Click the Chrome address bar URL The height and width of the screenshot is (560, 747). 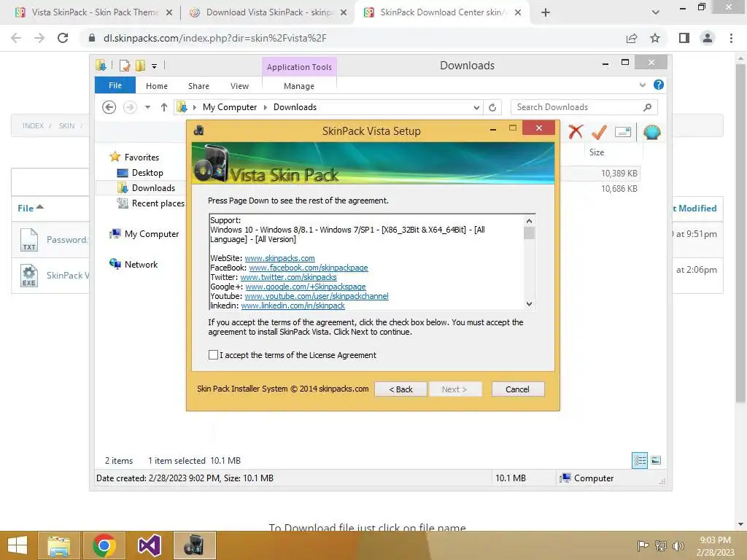pyautogui.click(x=215, y=38)
